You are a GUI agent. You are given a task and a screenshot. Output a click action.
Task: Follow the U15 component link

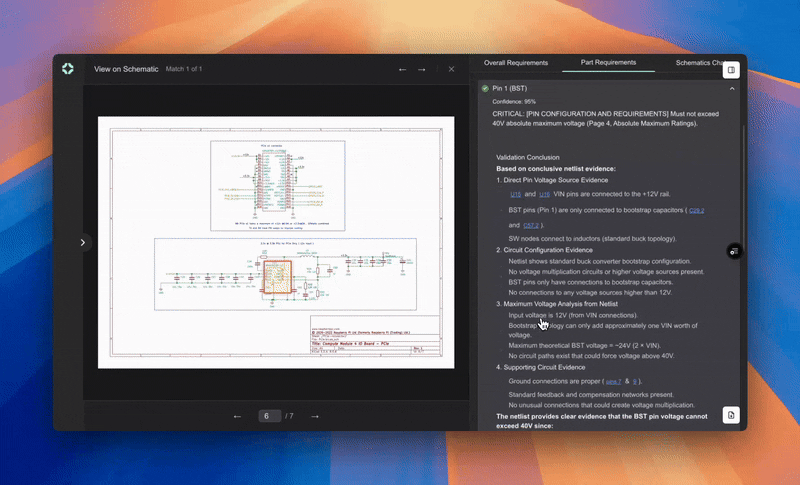click(x=515, y=194)
